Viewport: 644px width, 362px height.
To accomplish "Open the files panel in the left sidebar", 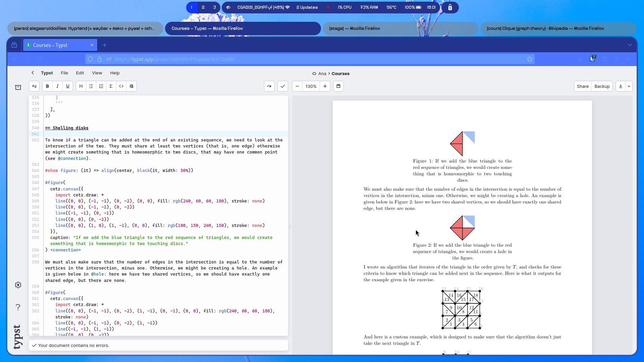I will click(18, 87).
